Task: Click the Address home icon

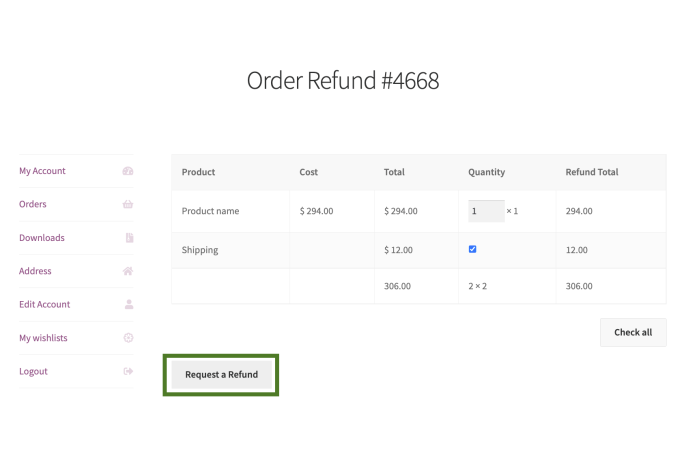Action: (x=128, y=271)
